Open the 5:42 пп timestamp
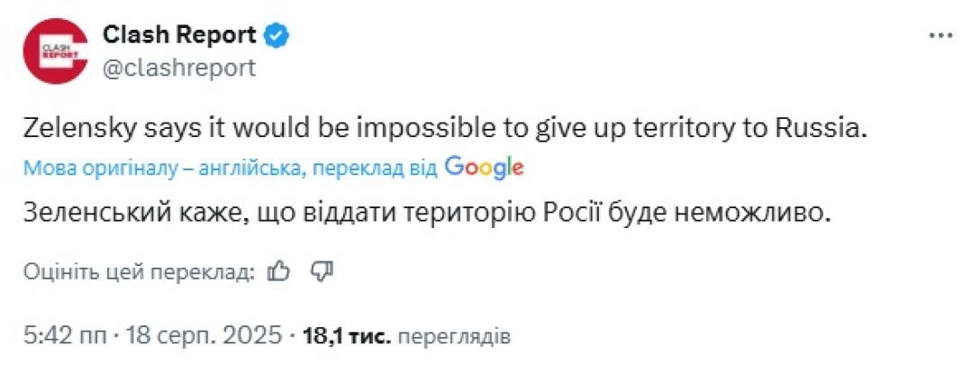The width and height of the screenshot is (980, 375). tap(59, 337)
